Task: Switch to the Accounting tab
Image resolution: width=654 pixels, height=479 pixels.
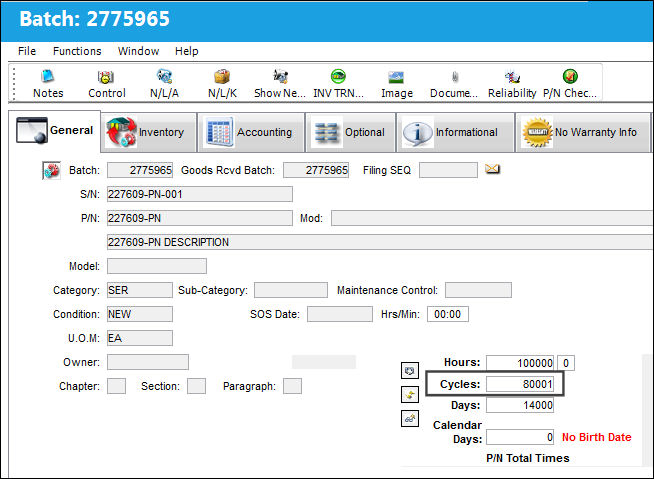Action: tap(251, 132)
